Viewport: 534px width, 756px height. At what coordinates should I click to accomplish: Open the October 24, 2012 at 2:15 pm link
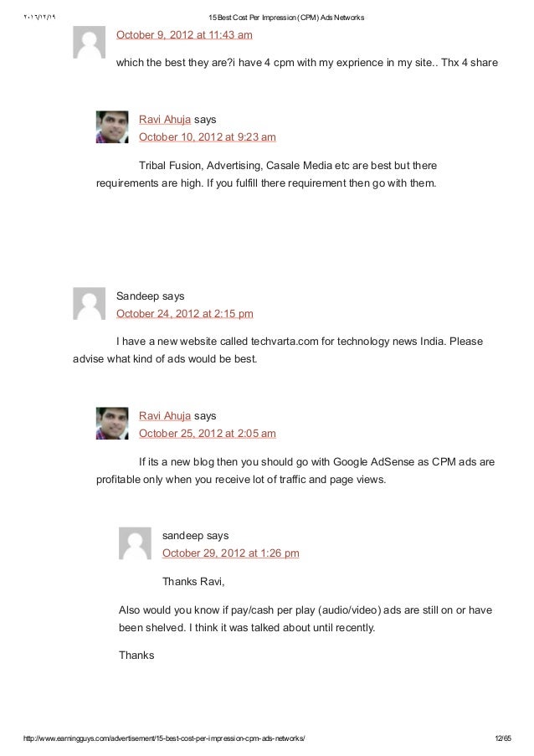[x=185, y=314]
